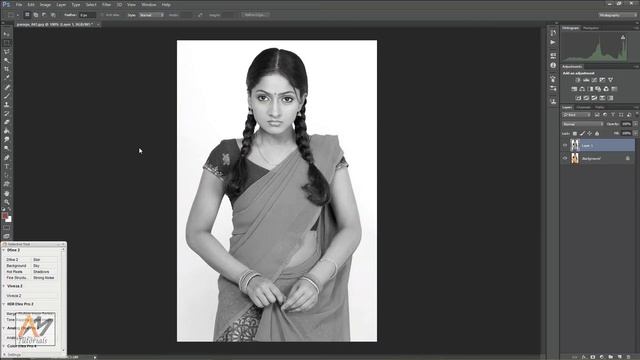Open the Opacity slider arrow
The image size is (640, 360).
(635, 124)
